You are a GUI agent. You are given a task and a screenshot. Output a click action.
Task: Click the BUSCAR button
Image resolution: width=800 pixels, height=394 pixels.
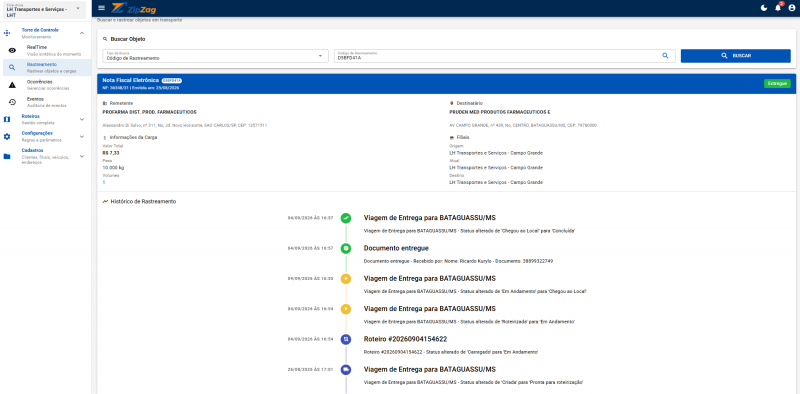tap(735, 56)
